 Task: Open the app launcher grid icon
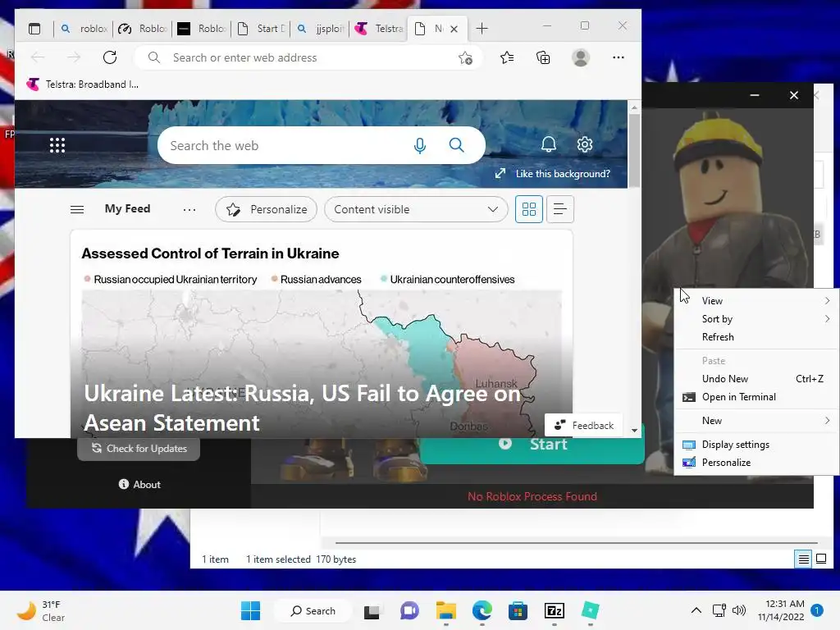click(x=57, y=145)
